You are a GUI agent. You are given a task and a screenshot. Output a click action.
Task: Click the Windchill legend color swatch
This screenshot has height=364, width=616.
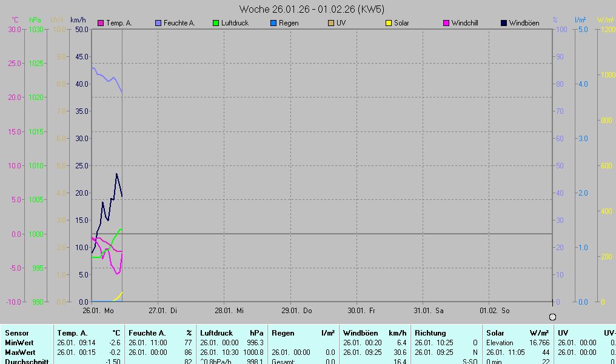(x=446, y=24)
